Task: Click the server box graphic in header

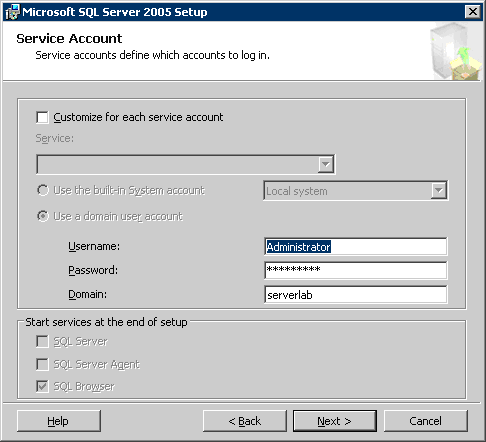Action: 455,51
